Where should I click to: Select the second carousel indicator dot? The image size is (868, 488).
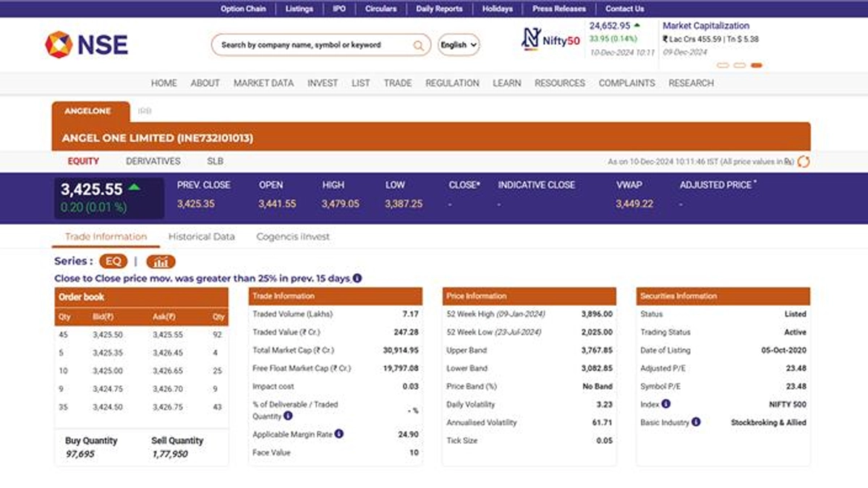pyautogui.click(x=739, y=65)
